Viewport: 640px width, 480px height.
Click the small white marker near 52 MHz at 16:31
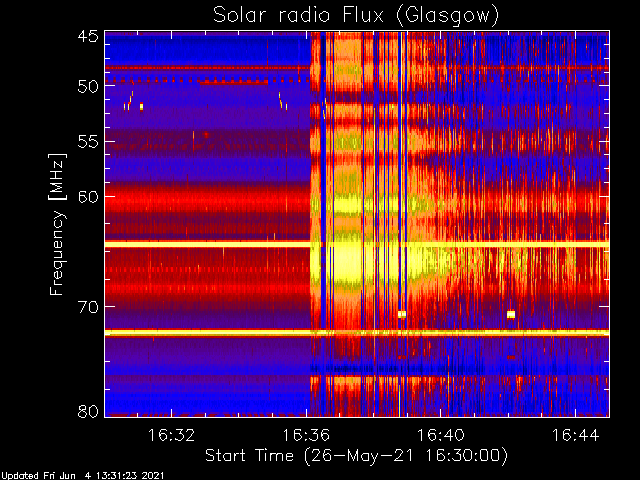point(142,107)
